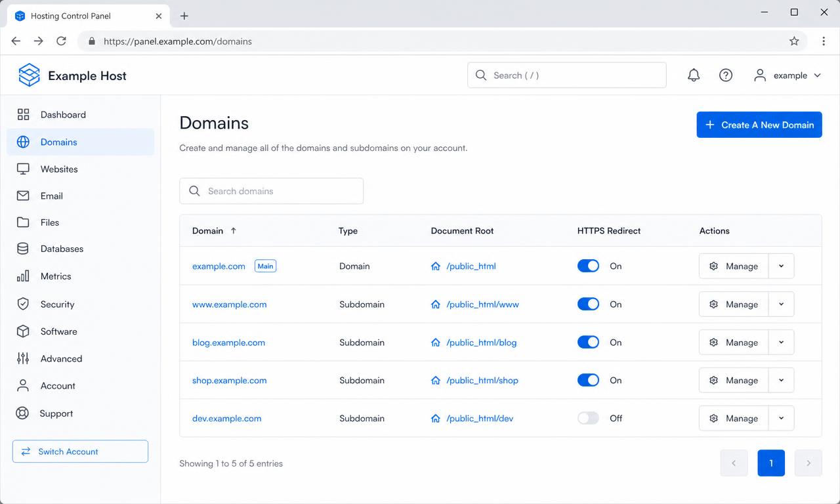
Task: Click the Dashboard grid icon in sidebar
Action: [x=23, y=115]
